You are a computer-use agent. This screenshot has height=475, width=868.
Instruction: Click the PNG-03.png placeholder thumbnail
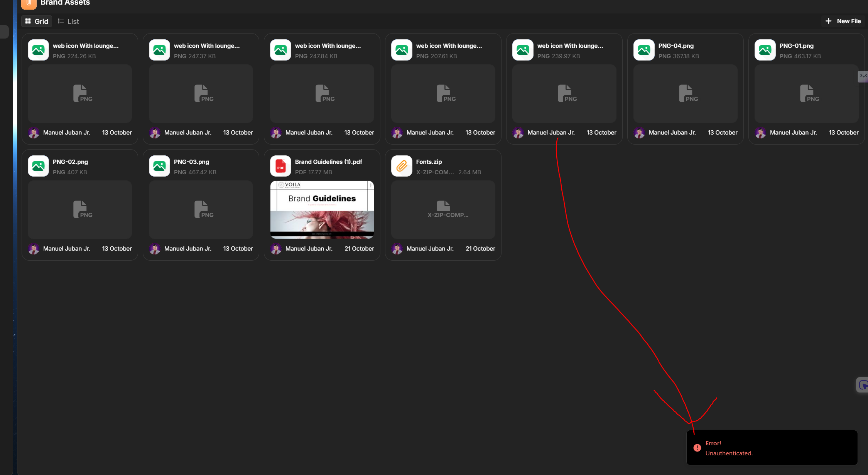pyautogui.click(x=201, y=209)
